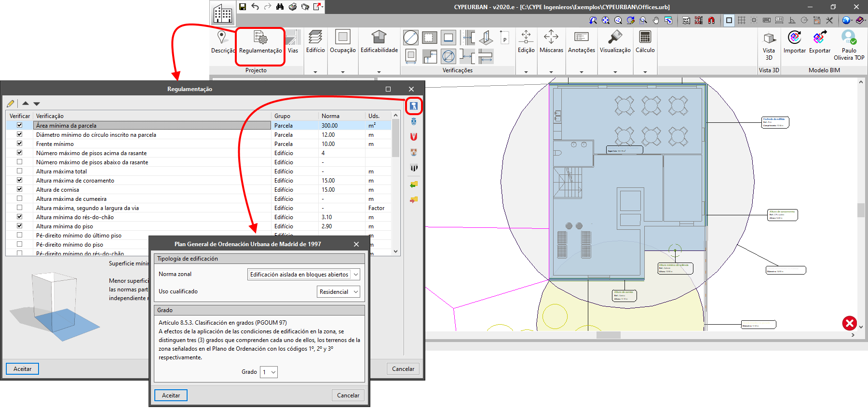Enable Número máximo de pisos abaixo da rasante
The image size is (868, 408).
coord(20,162)
